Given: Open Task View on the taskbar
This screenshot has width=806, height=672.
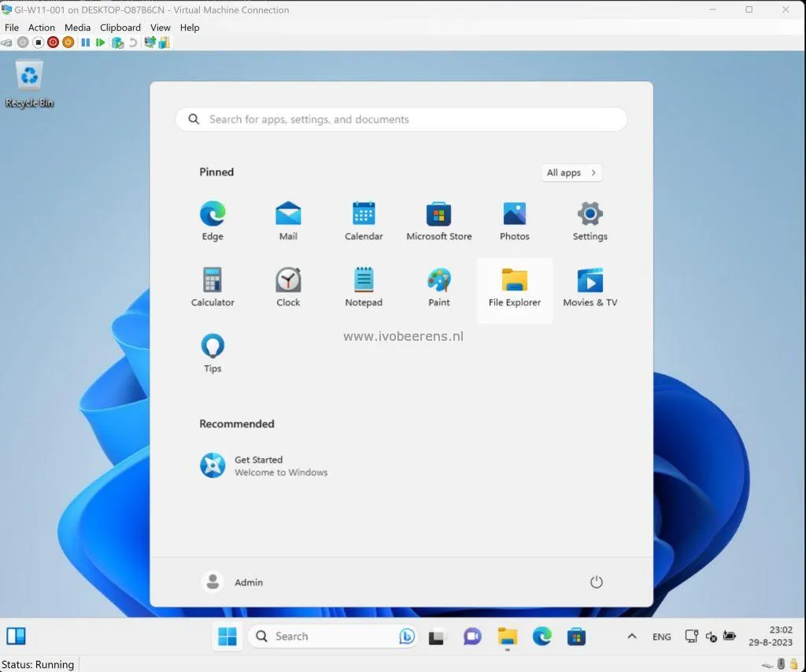Looking at the screenshot, I should 436,637.
